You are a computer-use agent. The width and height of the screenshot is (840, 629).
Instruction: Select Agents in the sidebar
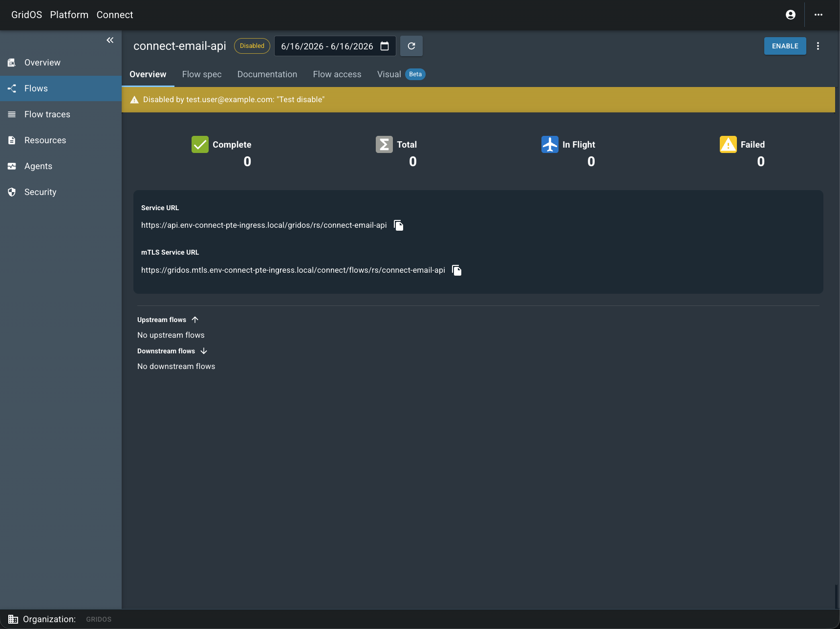pyautogui.click(x=61, y=166)
